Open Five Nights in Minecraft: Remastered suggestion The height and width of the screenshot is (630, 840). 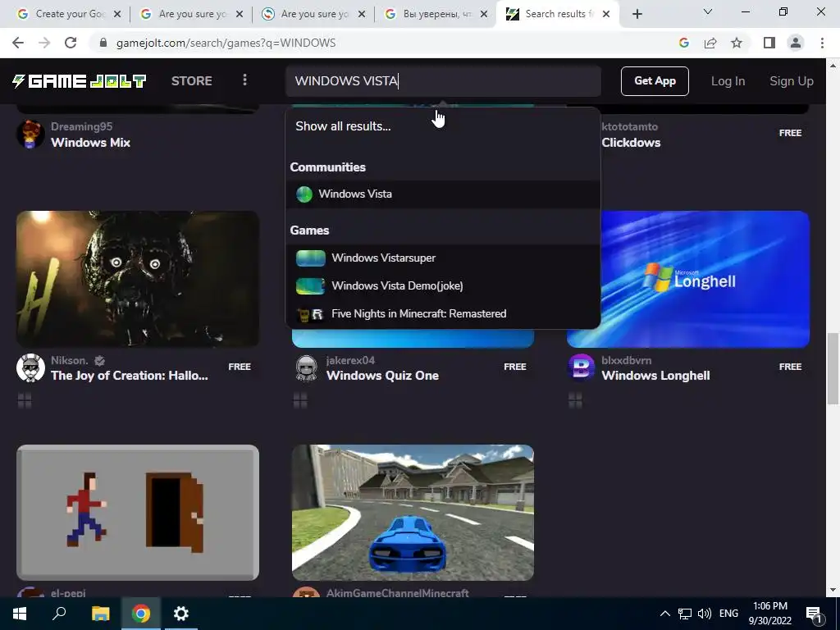pyautogui.click(x=442, y=314)
